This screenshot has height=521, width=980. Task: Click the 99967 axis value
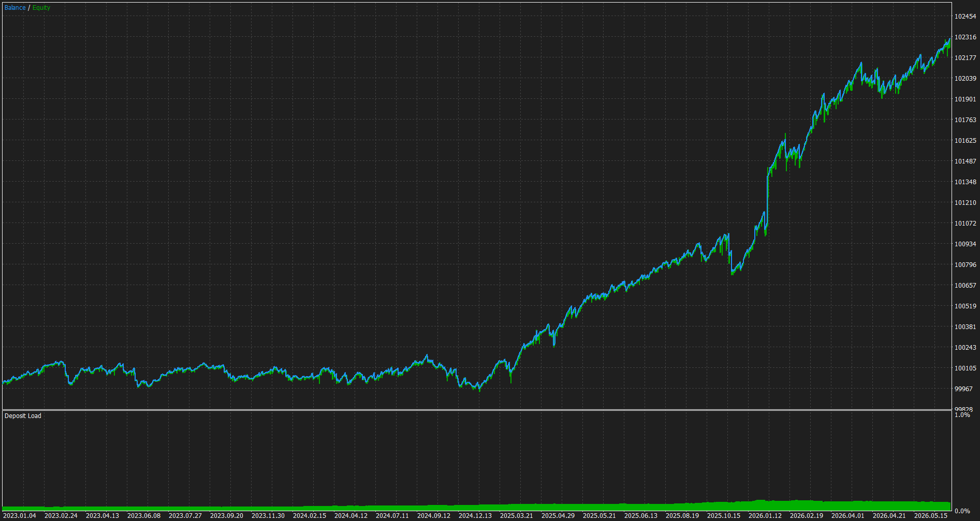click(963, 389)
